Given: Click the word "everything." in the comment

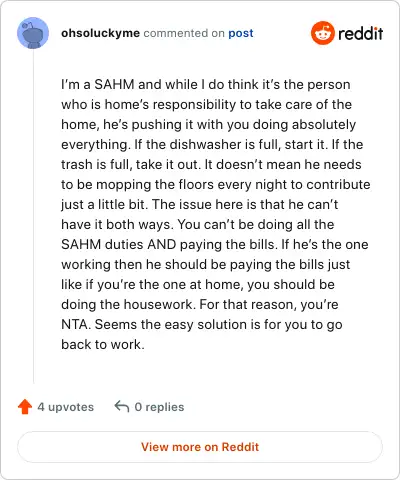Looking at the screenshot, I should 96,145.
